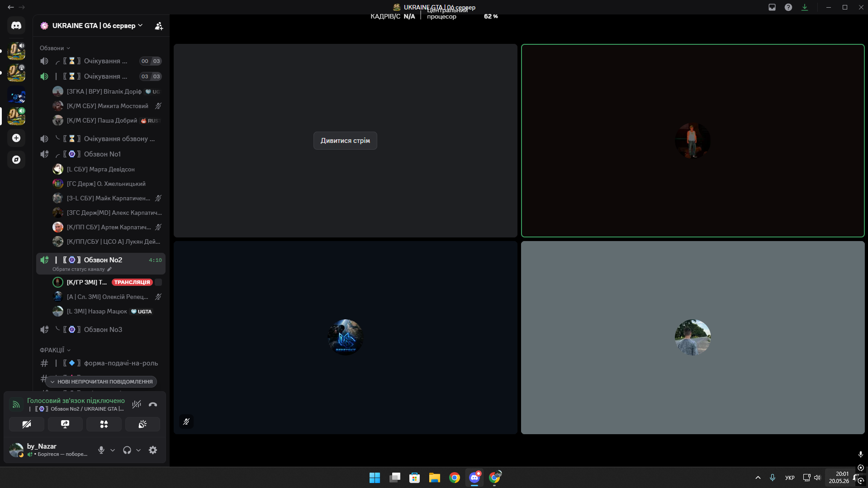The image size is (868, 488).
Task: Jump to new unread messages
Action: [x=101, y=382]
